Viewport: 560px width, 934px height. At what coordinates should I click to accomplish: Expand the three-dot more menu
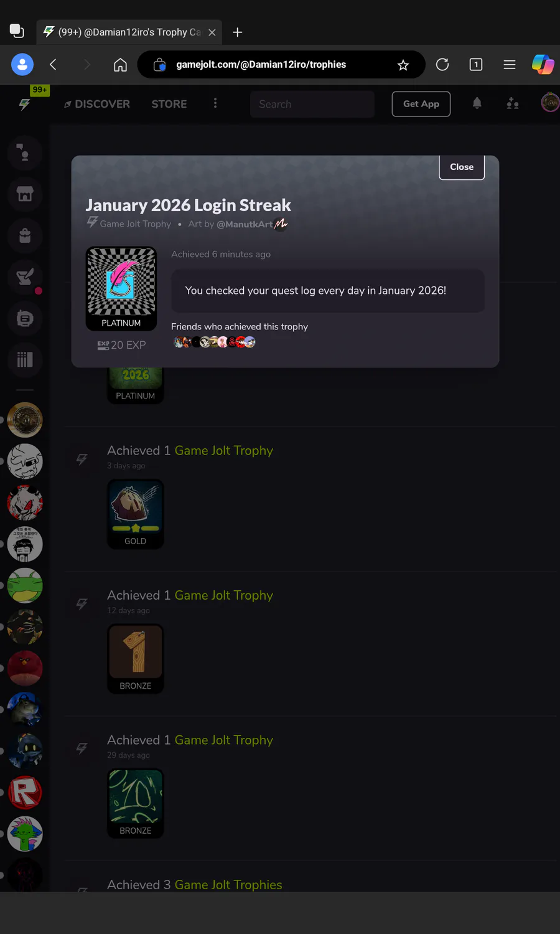coord(215,103)
